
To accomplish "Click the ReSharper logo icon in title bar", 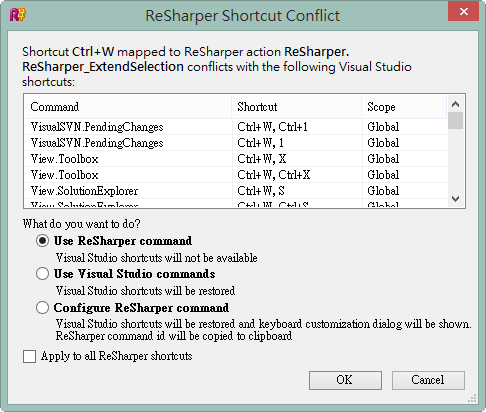I will [x=17, y=15].
